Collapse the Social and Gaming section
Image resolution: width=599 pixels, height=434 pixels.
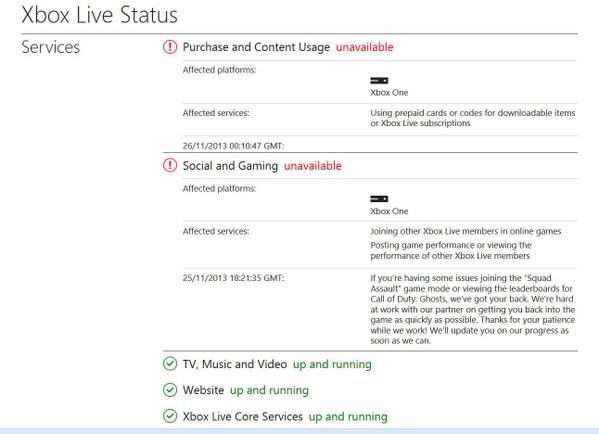pyautogui.click(x=230, y=166)
